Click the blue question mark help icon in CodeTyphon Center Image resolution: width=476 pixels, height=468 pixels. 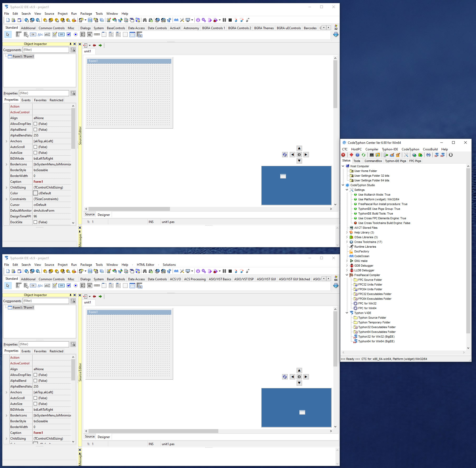[358, 155]
